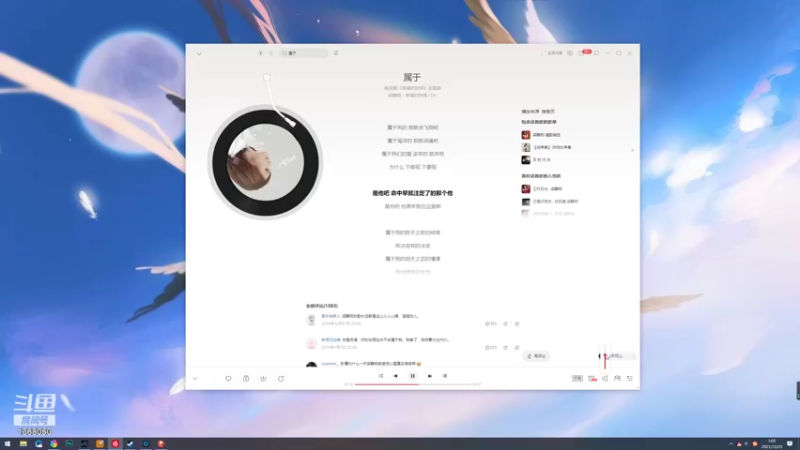Open the settings gear icon in title bar

coord(570,53)
